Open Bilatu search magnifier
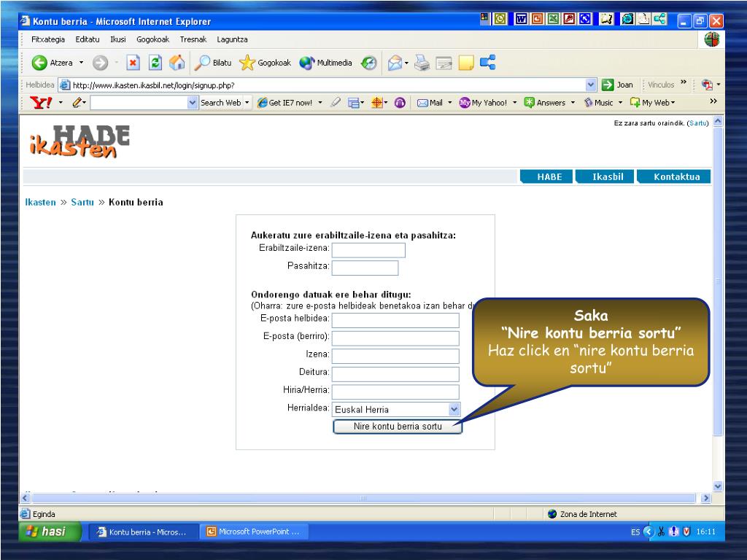The width and height of the screenshot is (747, 560). pyautogui.click(x=213, y=63)
